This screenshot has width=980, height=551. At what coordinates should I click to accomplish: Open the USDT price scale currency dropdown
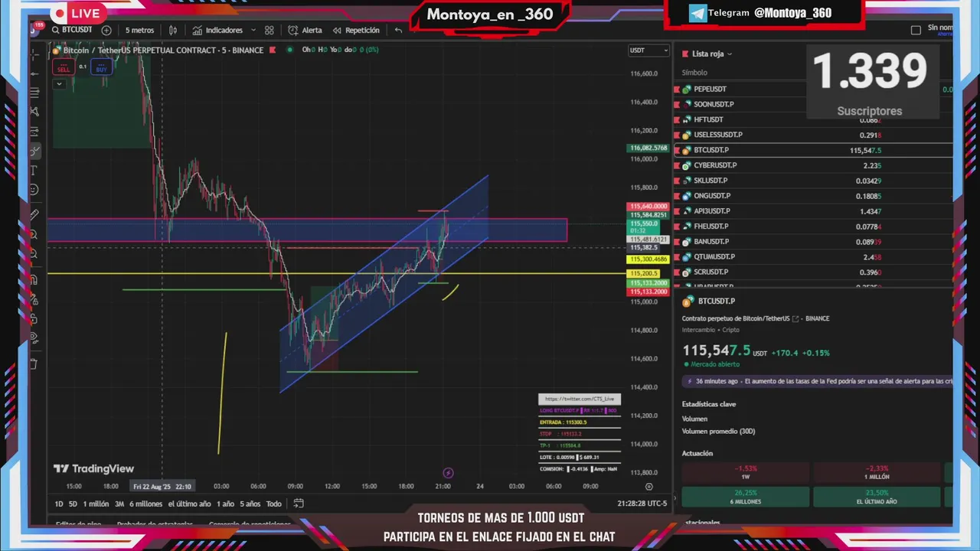click(x=648, y=51)
